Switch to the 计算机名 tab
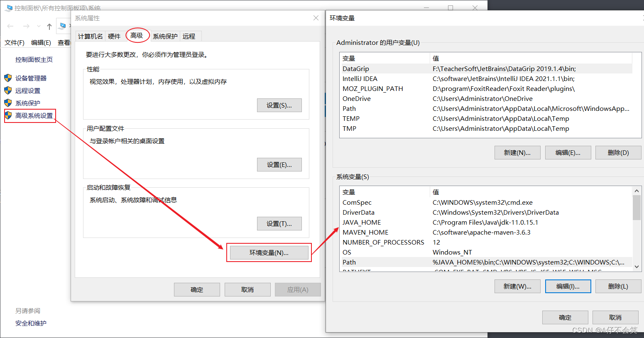 click(x=90, y=36)
